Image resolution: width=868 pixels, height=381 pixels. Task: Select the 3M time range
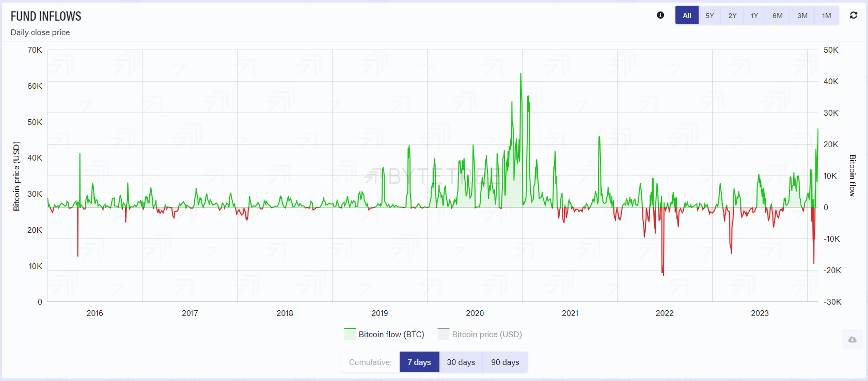(802, 15)
